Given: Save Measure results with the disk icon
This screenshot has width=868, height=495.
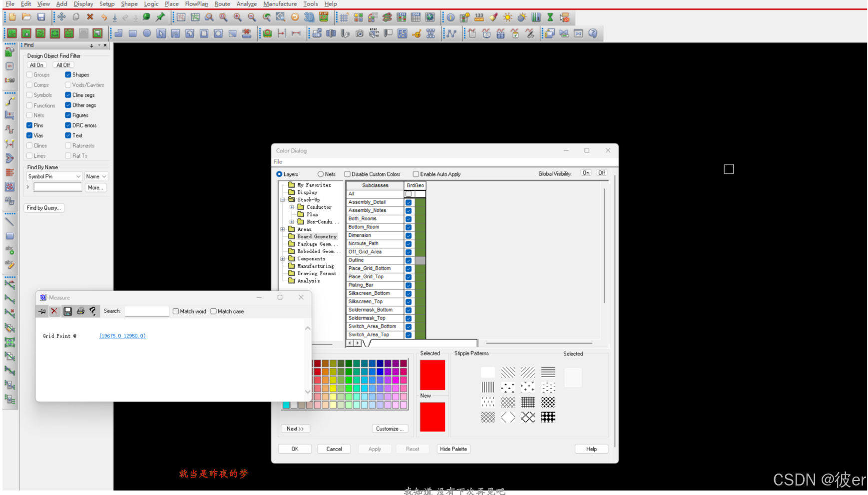Looking at the screenshot, I should tap(68, 311).
